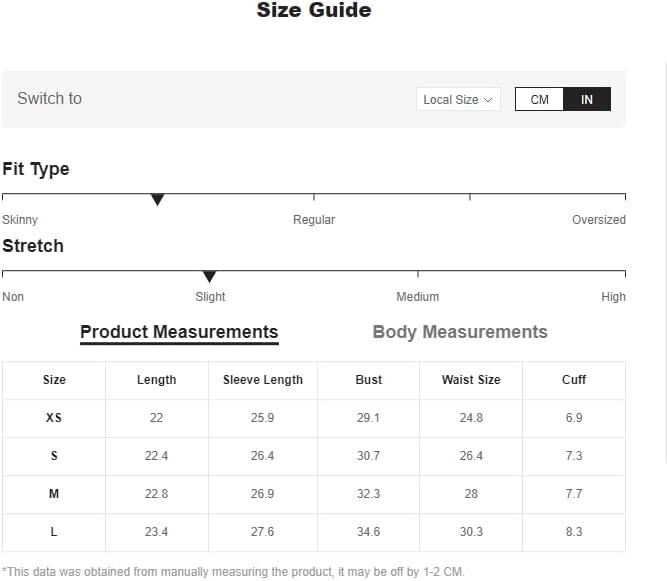The image size is (667, 581).
Task: Click the Cuff column header
Action: coord(574,380)
